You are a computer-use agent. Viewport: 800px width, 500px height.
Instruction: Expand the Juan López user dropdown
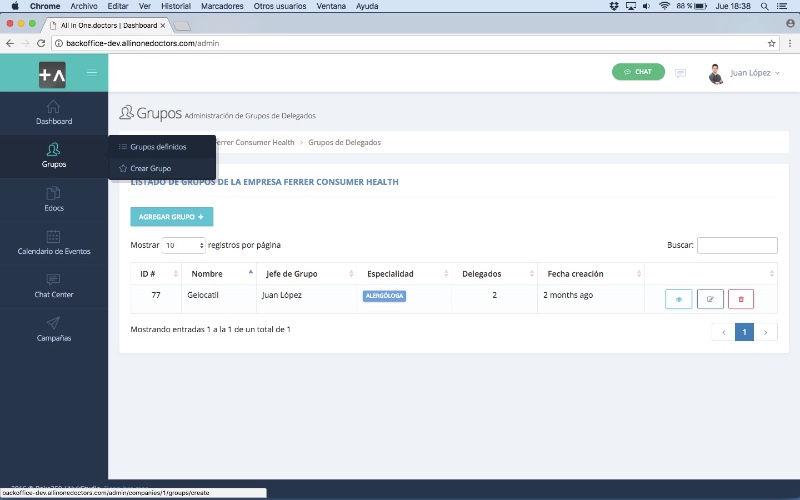pyautogui.click(x=755, y=73)
